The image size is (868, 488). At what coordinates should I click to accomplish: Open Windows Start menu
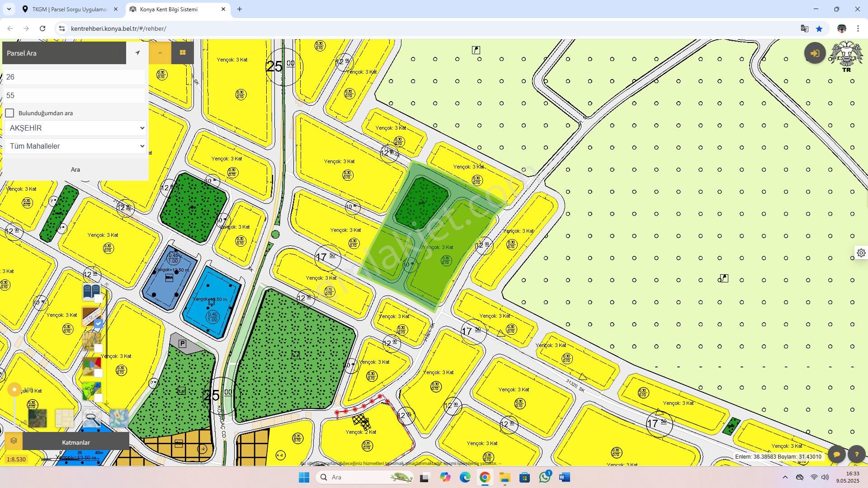pos(304,477)
